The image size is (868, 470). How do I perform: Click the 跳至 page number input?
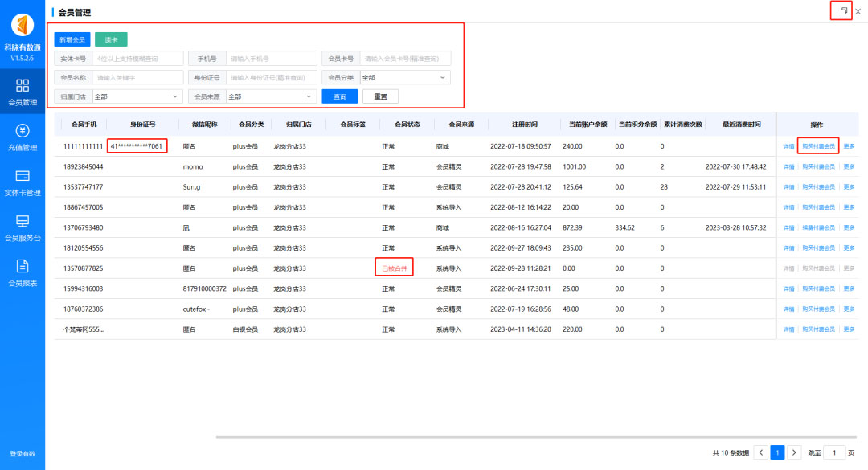834,453
